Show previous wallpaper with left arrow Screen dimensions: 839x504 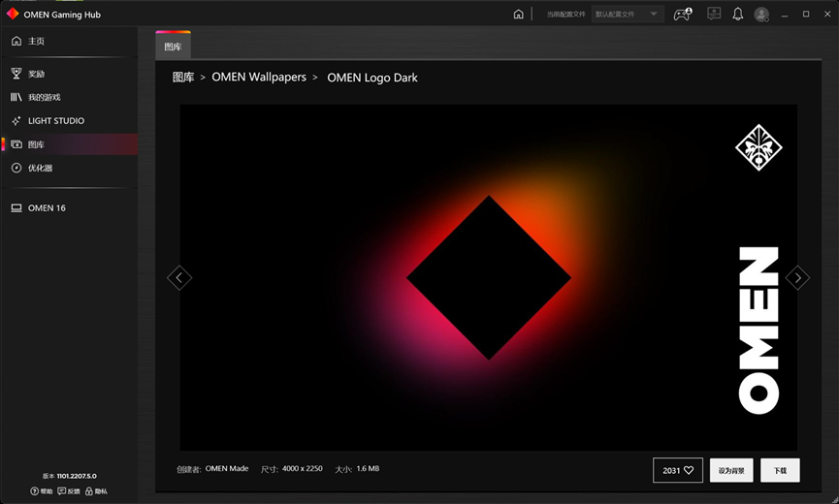click(179, 278)
